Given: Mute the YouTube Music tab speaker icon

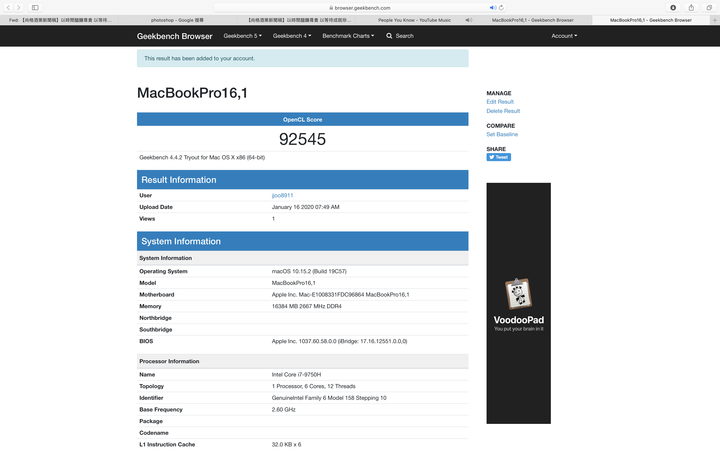Looking at the screenshot, I should point(468,20).
